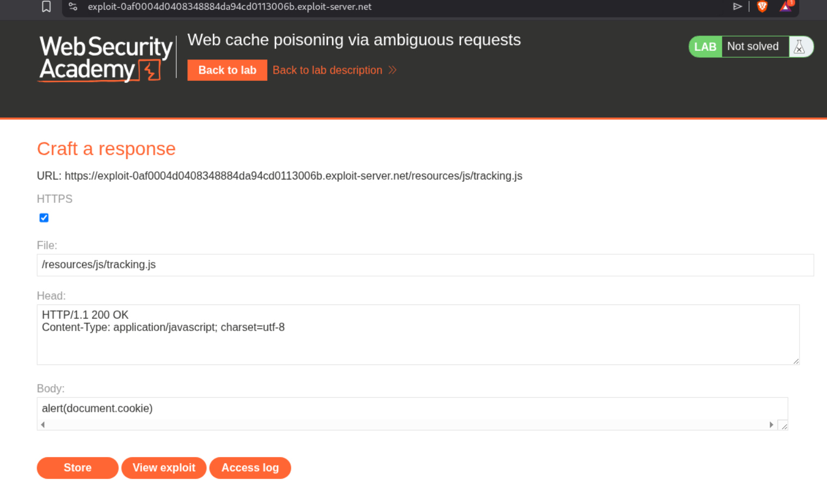The height and width of the screenshot is (504, 827).
Task: Click the Brave Shields lion icon
Action: click(x=762, y=7)
